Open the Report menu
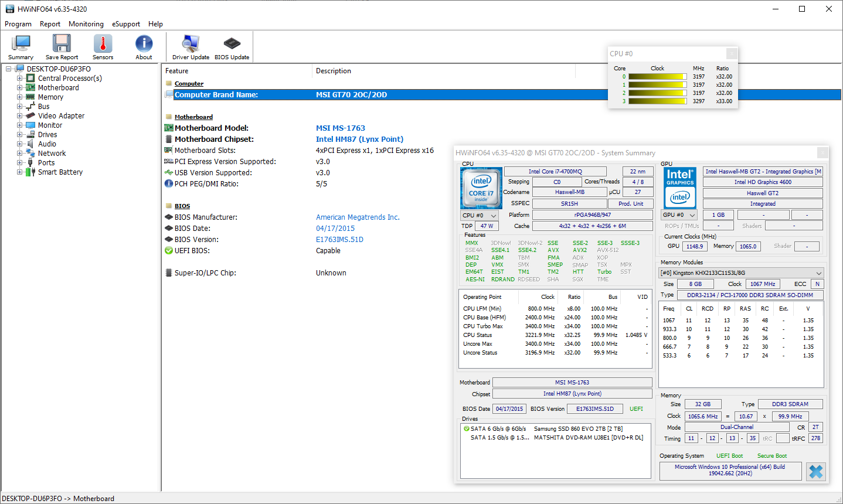The width and height of the screenshot is (843, 504). 50,24
